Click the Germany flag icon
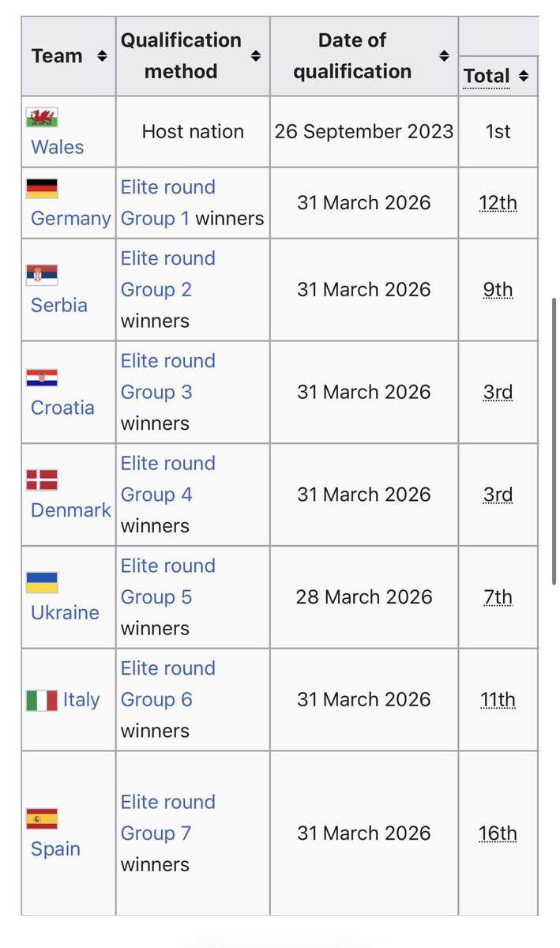Screen dimensions: 560x948 pyautogui.click(x=42, y=188)
